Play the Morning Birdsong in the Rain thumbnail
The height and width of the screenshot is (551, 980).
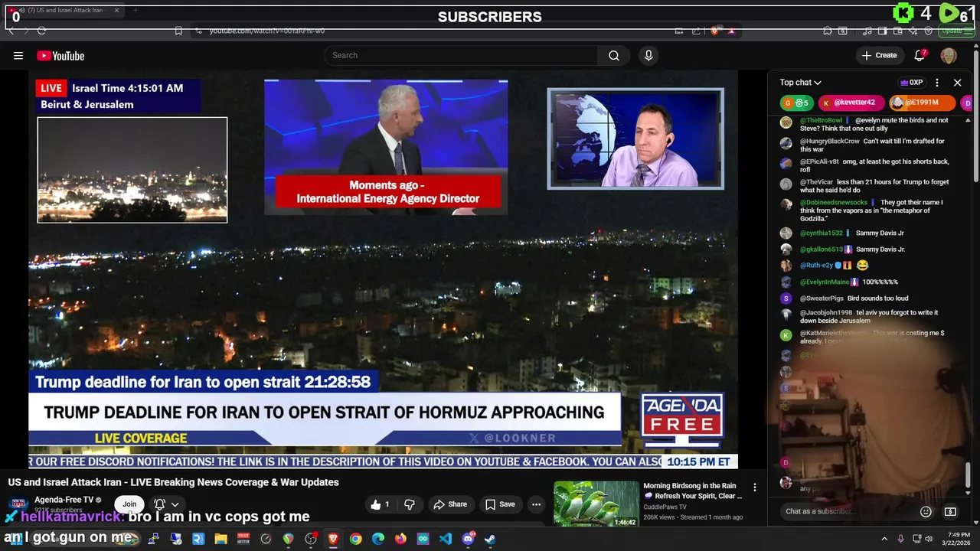(x=596, y=504)
